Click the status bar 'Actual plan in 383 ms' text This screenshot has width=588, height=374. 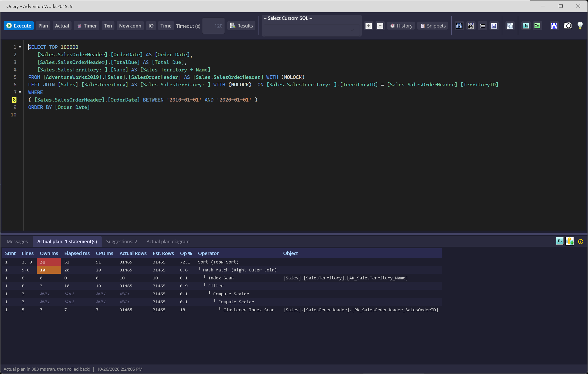[47, 369]
